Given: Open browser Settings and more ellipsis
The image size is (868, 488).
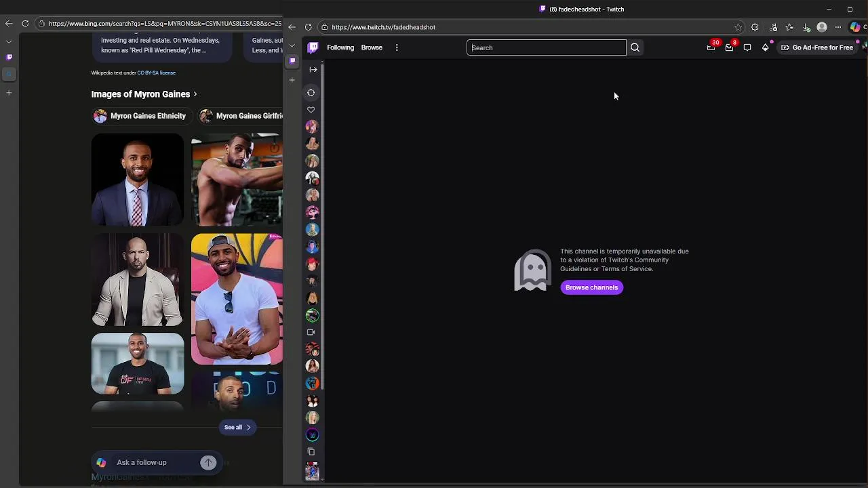Looking at the screenshot, I should [x=838, y=27].
